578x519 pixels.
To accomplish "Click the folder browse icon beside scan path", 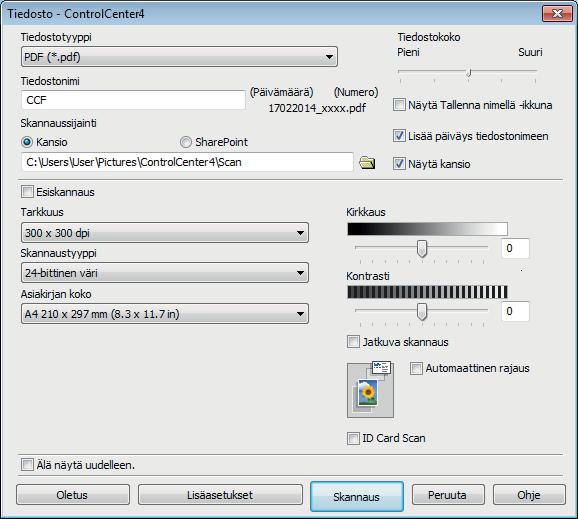I will [367, 163].
